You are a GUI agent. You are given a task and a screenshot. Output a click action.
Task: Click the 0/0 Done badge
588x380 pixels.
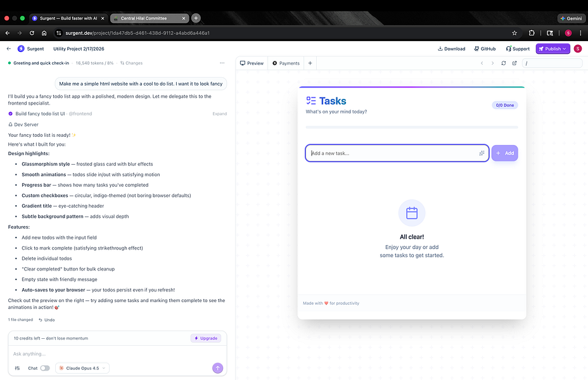tap(505, 105)
